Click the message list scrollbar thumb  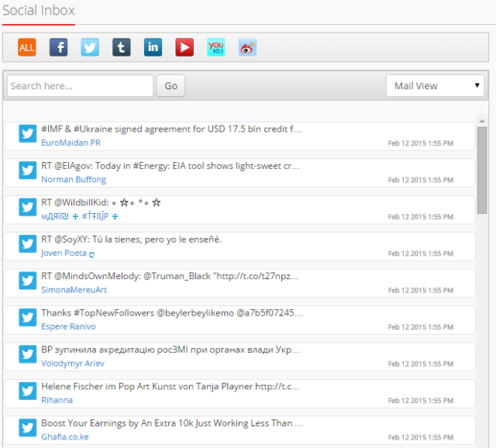tap(482, 171)
